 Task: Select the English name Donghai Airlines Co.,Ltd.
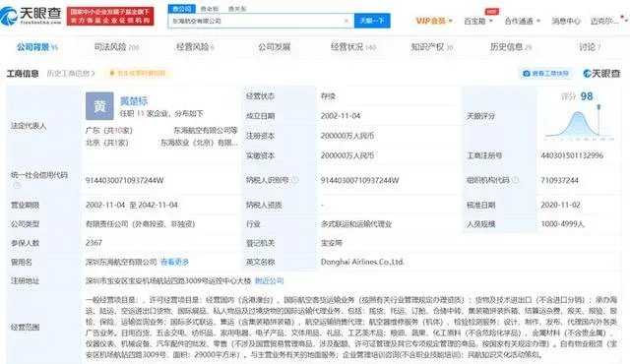click(362, 262)
